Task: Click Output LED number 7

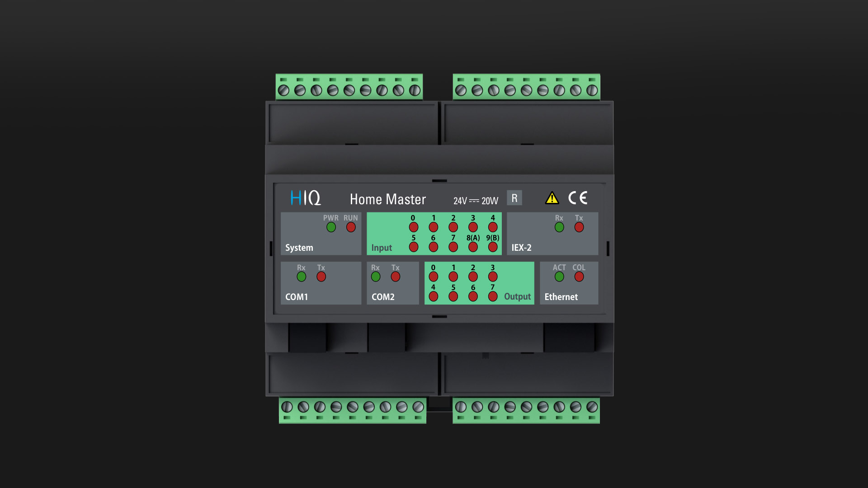Action: 493,296
